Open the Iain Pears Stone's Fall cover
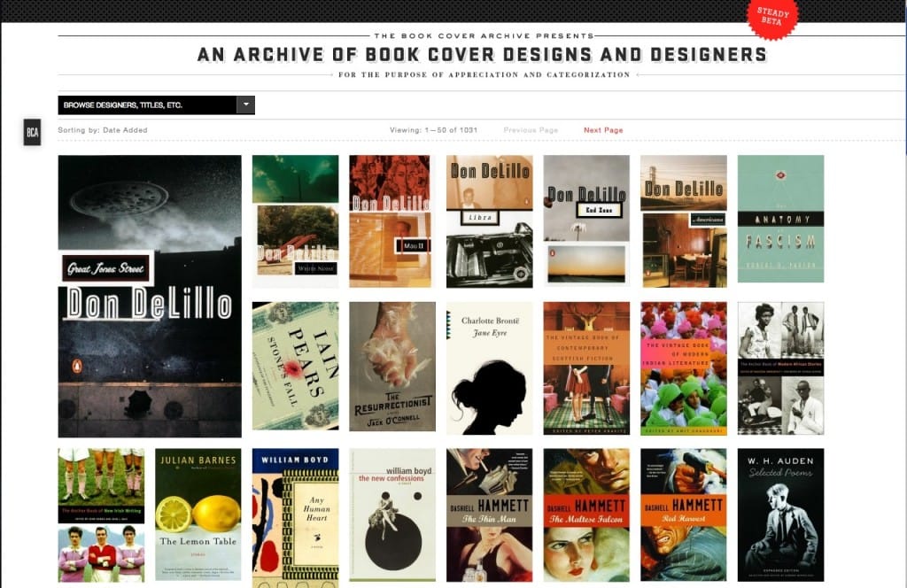The height and width of the screenshot is (588, 907). [296, 366]
